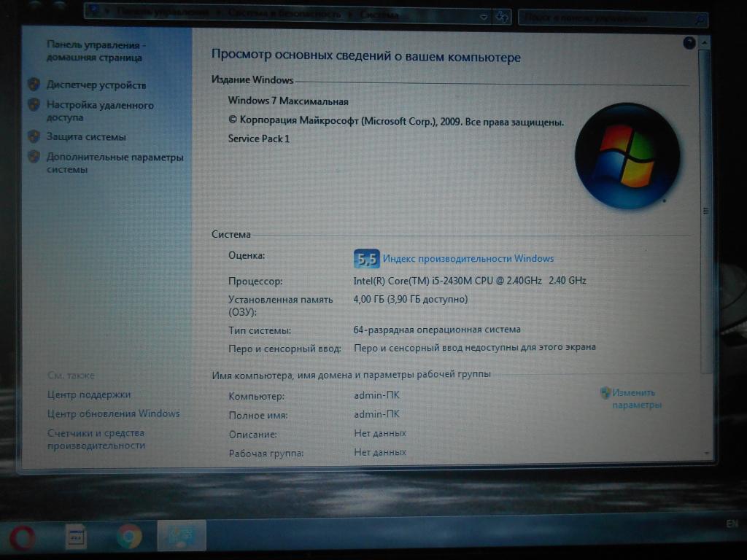
Task: Click the Оценка label
Action: tap(247, 255)
